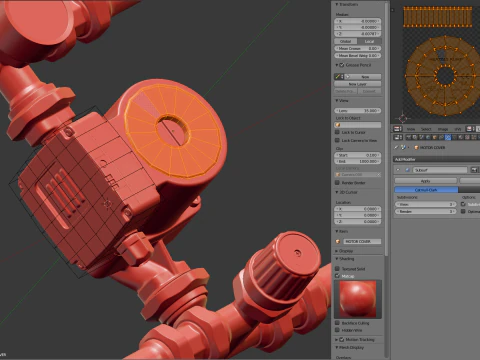The image size is (480, 360).
Task: Adjust the Mean Crease slider
Action: coord(358,48)
